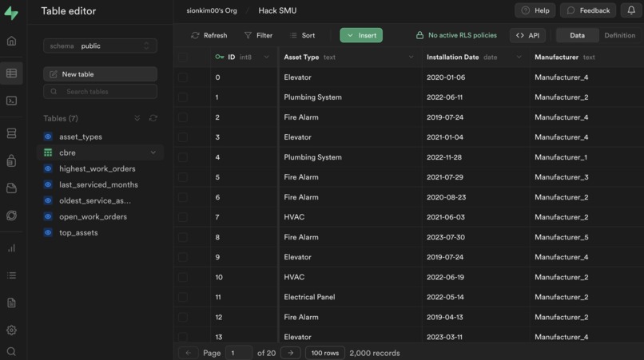Click the Feedback button
This screenshot has width=644, height=360.
pyautogui.click(x=588, y=10)
